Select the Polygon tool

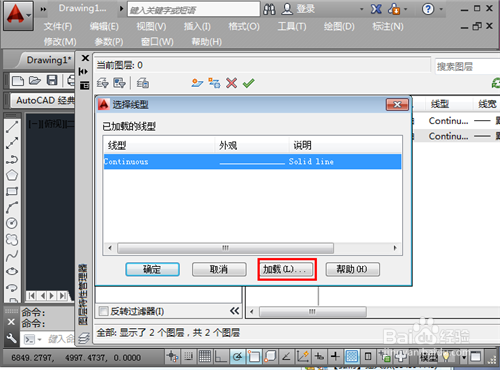pos(12,175)
